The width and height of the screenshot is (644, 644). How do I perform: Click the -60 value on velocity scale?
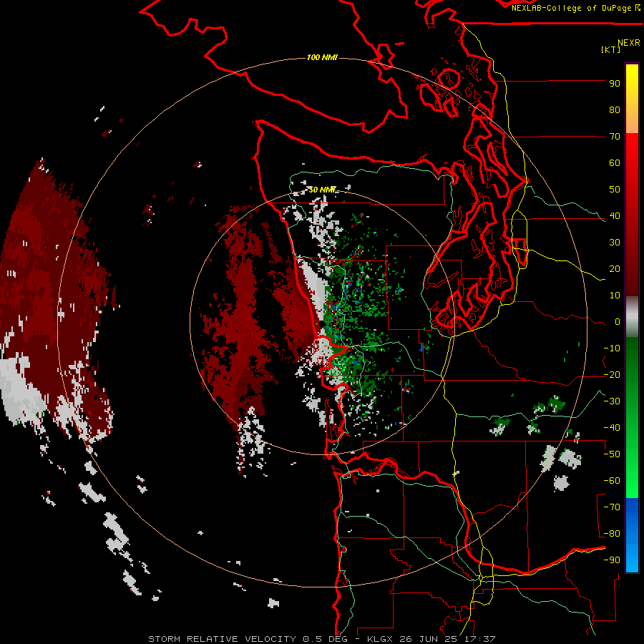[x=612, y=481]
